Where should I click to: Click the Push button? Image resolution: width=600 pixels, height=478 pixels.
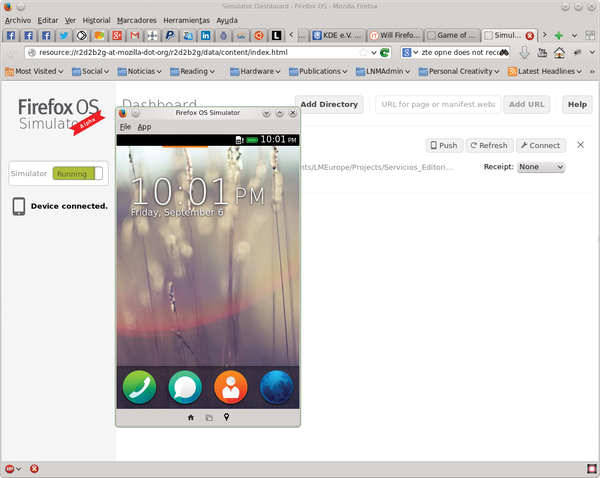(x=444, y=145)
